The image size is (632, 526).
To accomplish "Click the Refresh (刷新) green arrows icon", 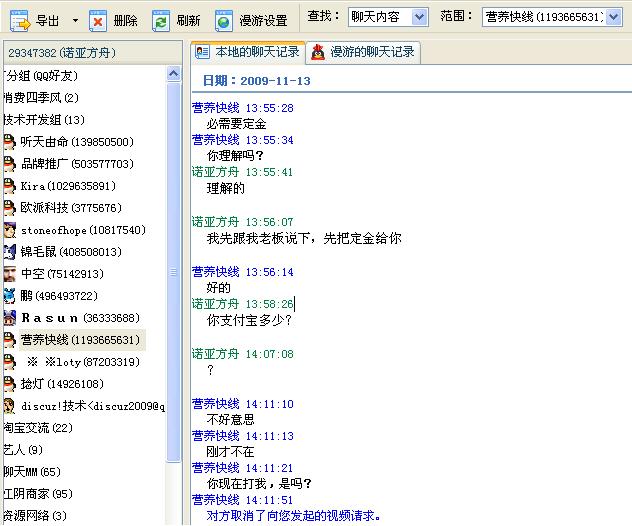I will click(161, 21).
